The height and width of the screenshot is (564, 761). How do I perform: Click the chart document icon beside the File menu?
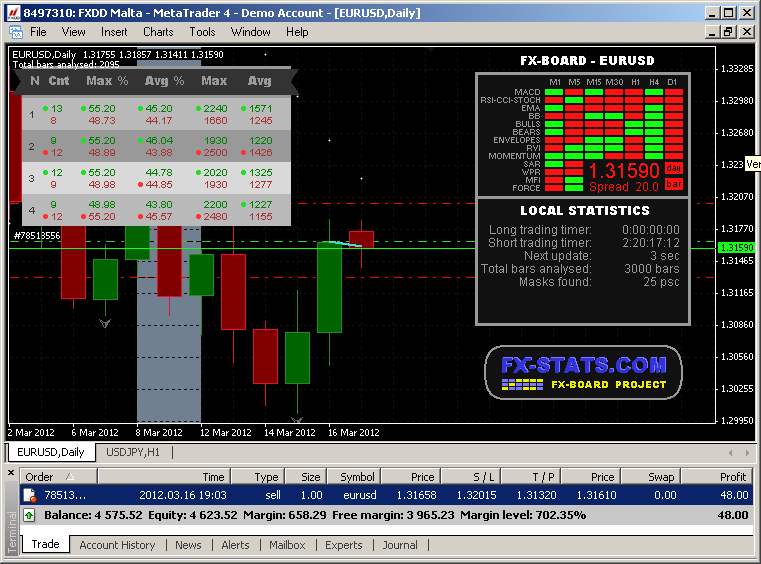point(16,33)
